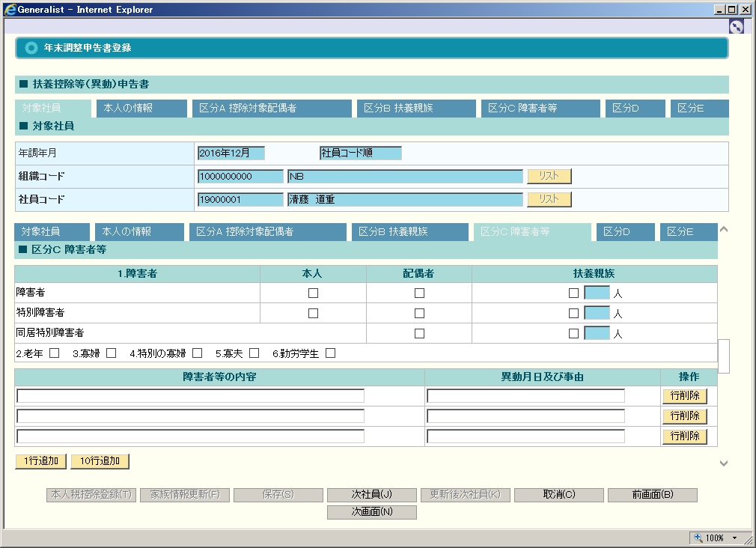Check 特別障害者 checkbox under 配偶者 column
The height and width of the screenshot is (548, 756).
click(419, 313)
